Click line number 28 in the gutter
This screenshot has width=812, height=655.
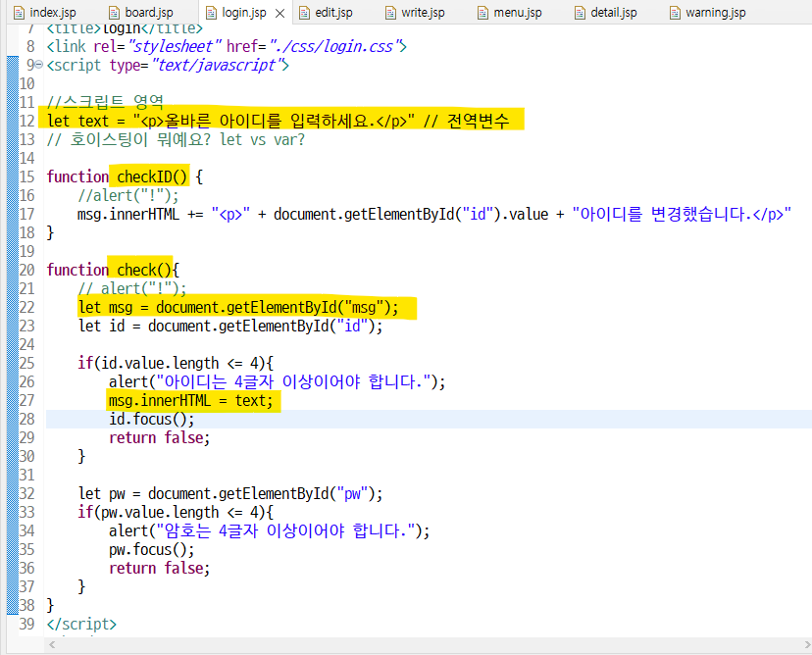point(26,420)
